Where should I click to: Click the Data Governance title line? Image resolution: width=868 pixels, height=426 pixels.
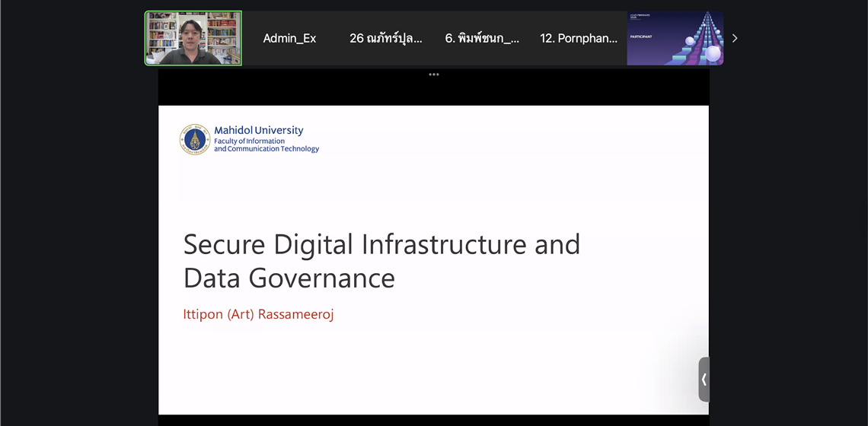pyautogui.click(x=289, y=278)
